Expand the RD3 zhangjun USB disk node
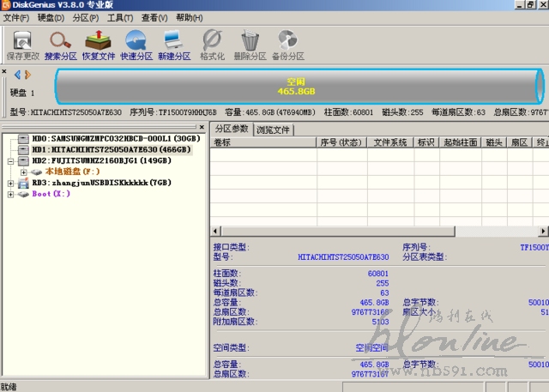Viewport: 549px width, 392px height. click(11, 183)
